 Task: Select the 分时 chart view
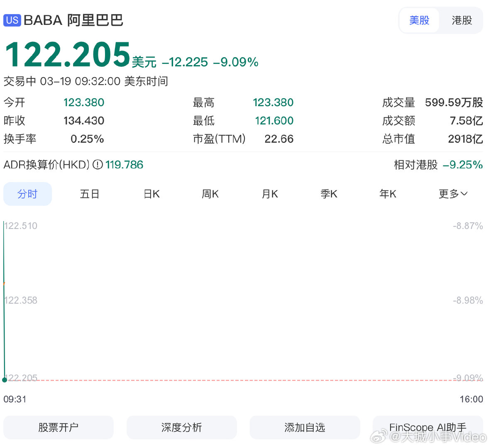point(27,194)
